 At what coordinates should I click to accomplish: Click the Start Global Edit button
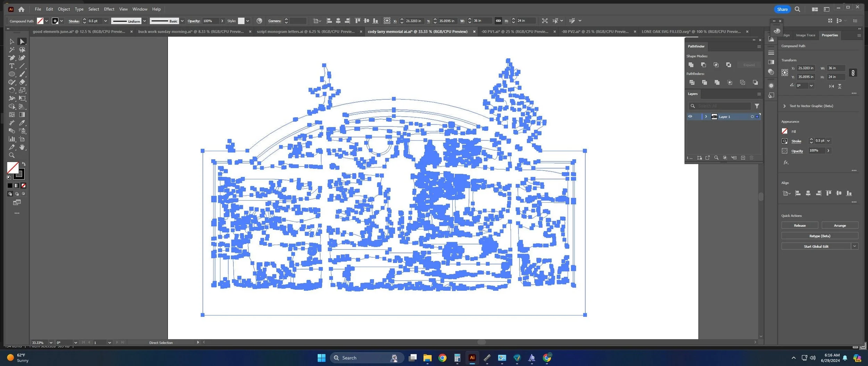point(816,246)
